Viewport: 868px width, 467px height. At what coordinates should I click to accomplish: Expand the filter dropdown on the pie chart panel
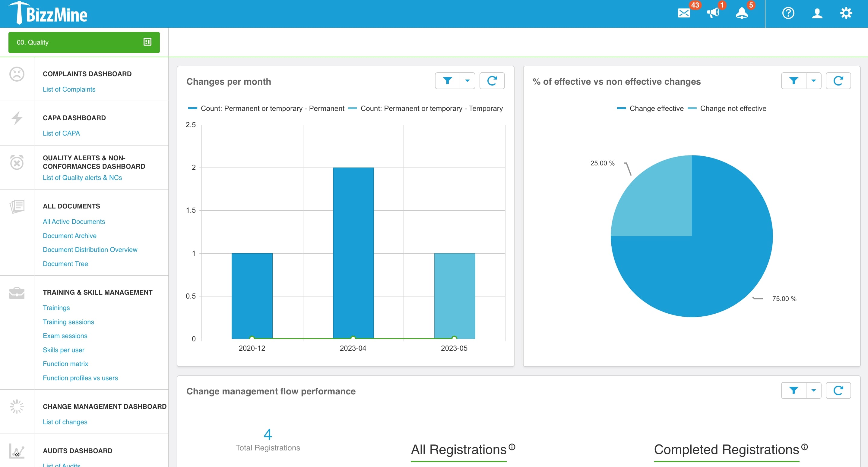pyautogui.click(x=813, y=80)
